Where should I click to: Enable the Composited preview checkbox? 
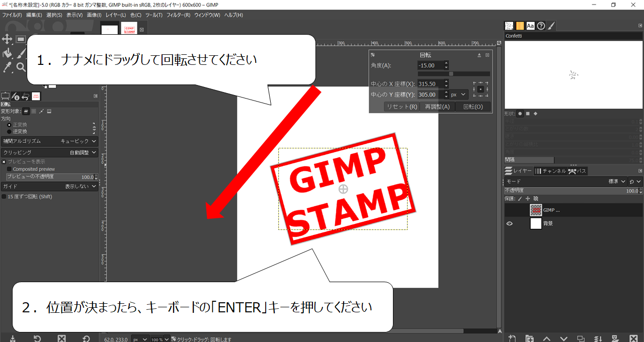pos(10,169)
